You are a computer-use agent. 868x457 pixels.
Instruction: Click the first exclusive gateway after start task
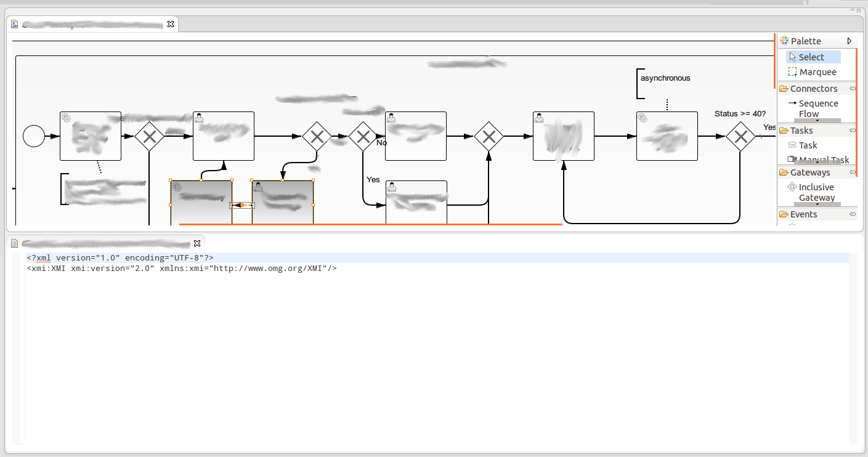pyautogui.click(x=149, y=136)
